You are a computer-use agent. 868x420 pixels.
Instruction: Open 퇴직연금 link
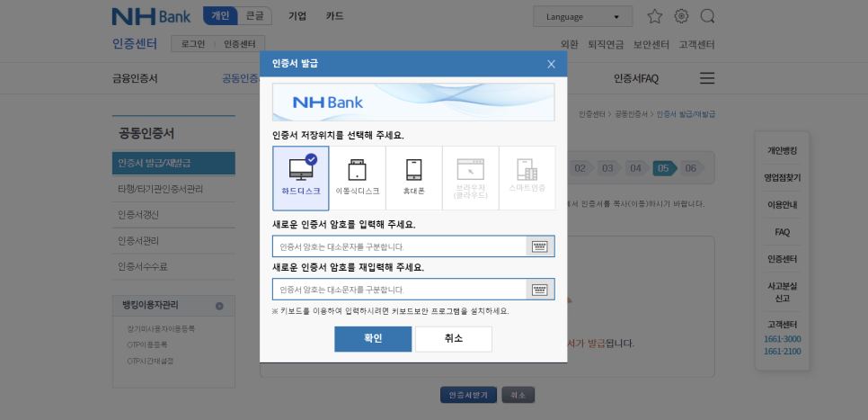coord(606,44)
